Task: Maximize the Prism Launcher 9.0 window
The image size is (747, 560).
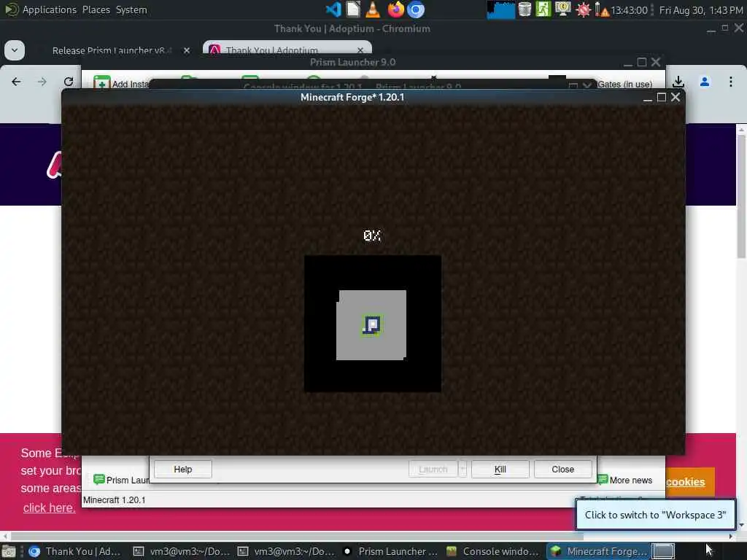Action: coord(642,63)
